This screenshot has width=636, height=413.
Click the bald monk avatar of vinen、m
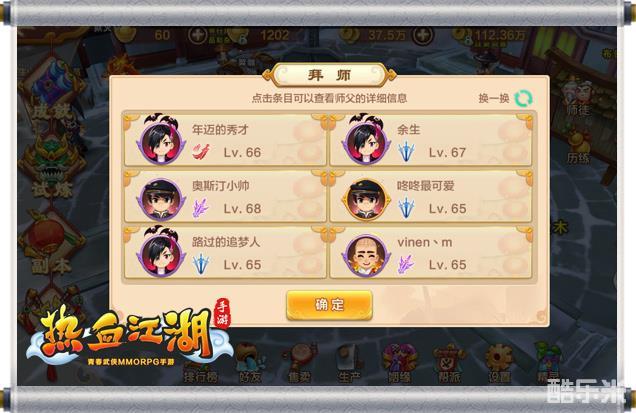(366, 255)
